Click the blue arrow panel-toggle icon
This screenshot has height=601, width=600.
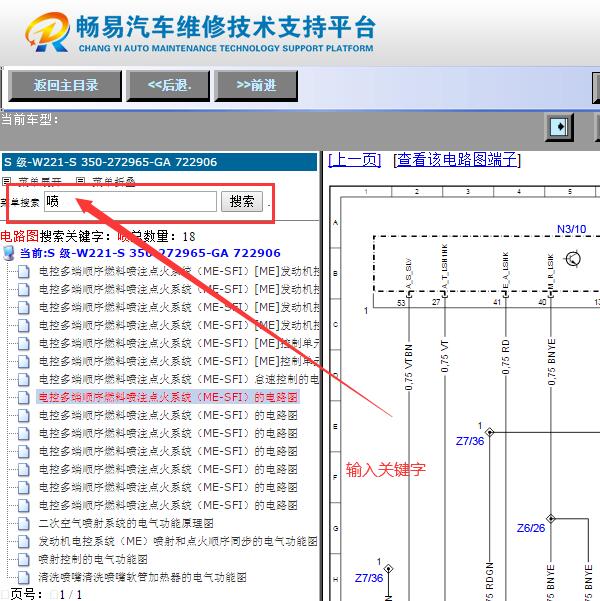tap(559, 127)
